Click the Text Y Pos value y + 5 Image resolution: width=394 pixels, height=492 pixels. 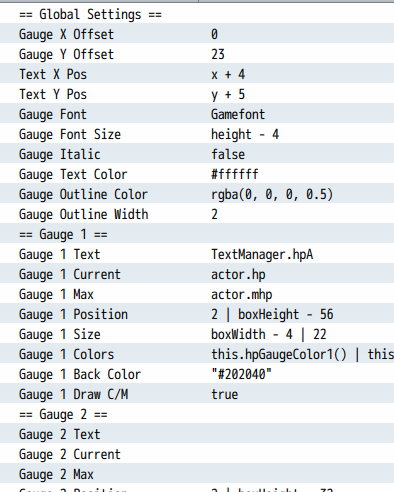click(228, 95)
